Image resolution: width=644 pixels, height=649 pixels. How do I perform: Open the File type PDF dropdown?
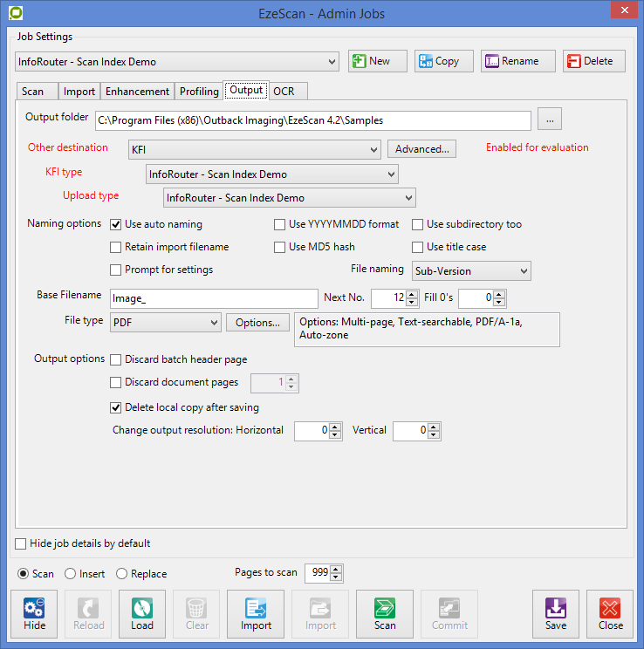coord(165,323)
